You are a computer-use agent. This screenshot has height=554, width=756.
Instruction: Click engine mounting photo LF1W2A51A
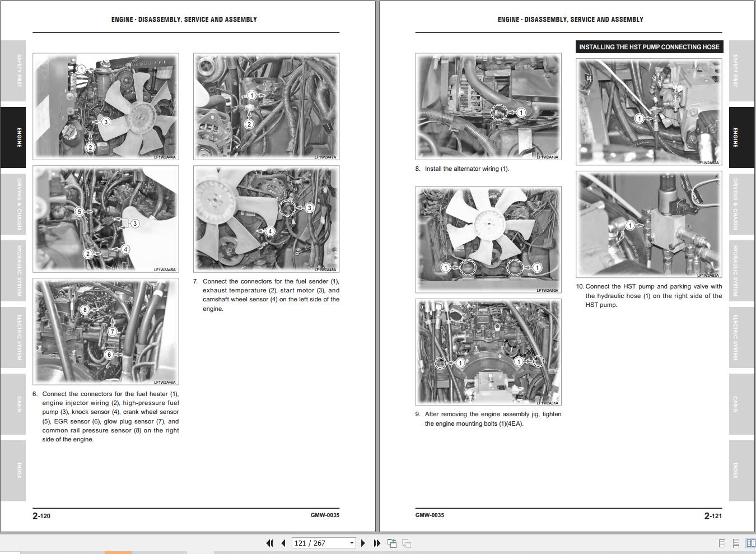coord(488,352)
